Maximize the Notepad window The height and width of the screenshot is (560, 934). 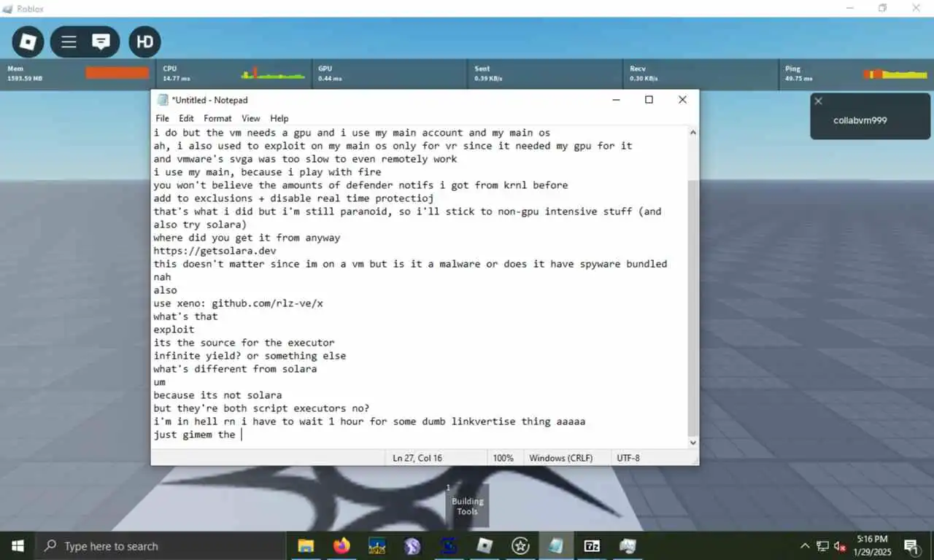[x=649, y=100]
